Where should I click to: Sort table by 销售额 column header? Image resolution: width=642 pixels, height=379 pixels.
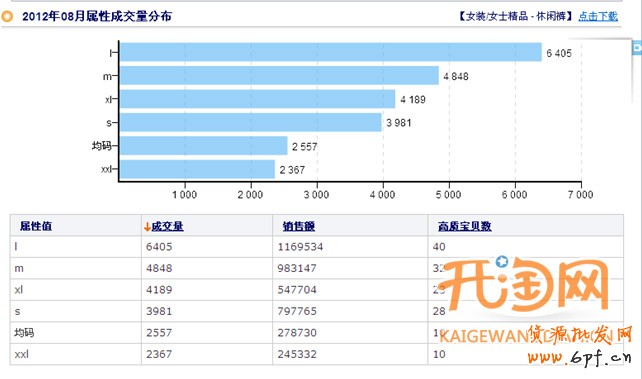click(298, 226)
